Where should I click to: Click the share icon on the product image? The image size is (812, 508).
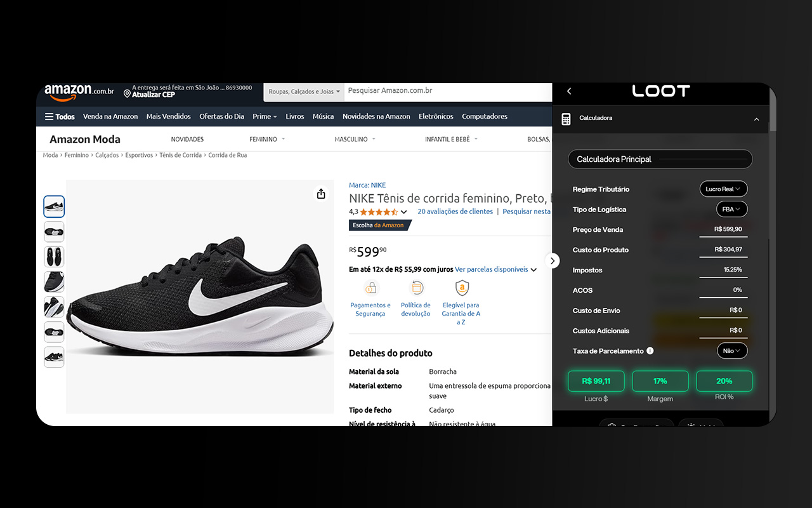point(321,194)
